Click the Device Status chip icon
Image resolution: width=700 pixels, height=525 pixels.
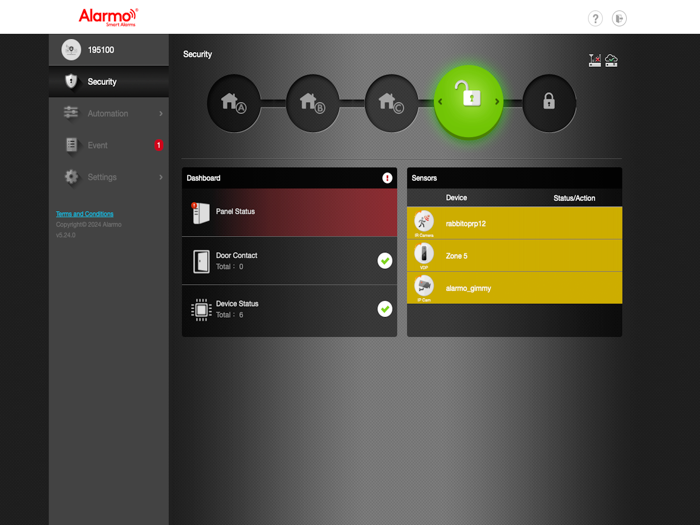201,309
